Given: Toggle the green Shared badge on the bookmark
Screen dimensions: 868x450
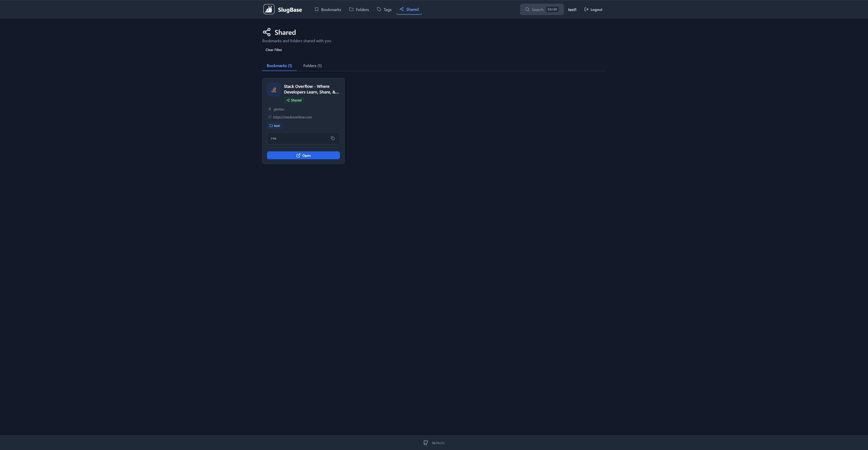Looking at the screenshot, I should click(x=293, y=100).
